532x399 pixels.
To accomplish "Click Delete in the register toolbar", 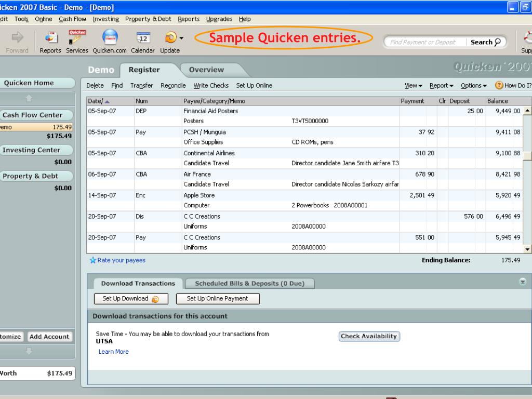I will tap(95, 86).
